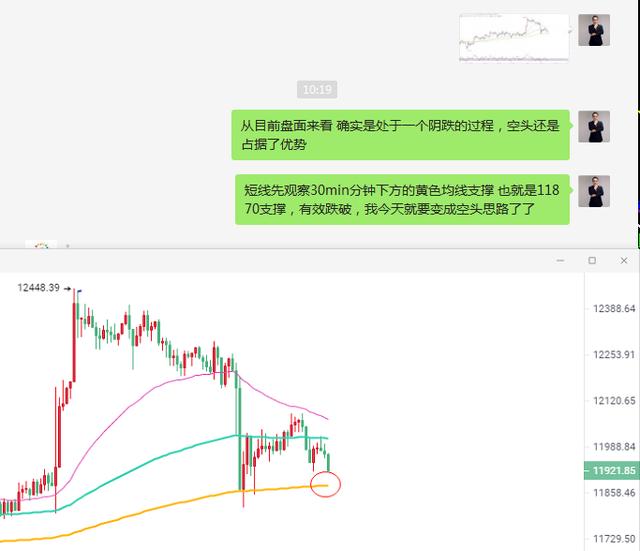The image size is (640, 551).
Task: Click the avatar beside the chart thumbnail
Action: pyautogui.click(x=594, y=30)
